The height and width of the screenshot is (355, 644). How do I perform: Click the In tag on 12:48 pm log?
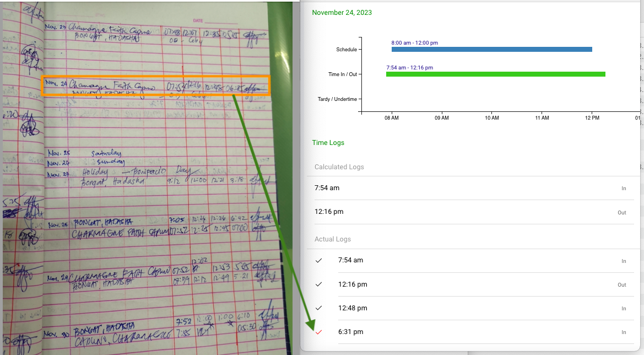[624, 309]
